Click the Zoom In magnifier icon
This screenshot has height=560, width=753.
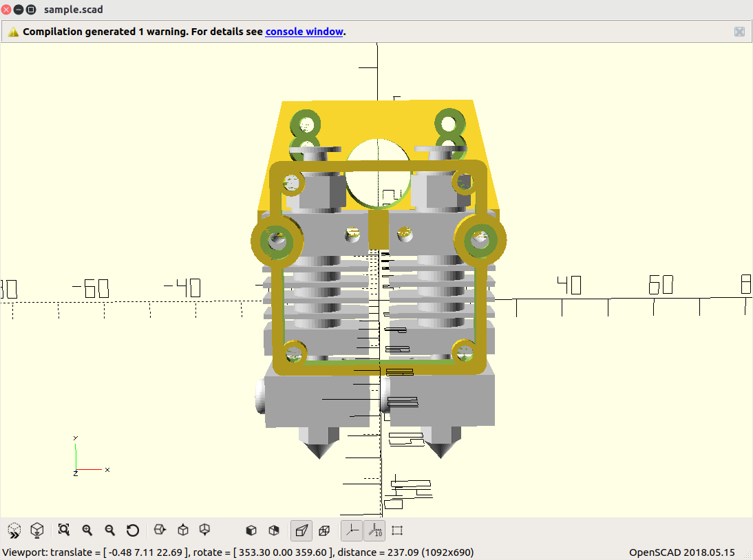87,530
